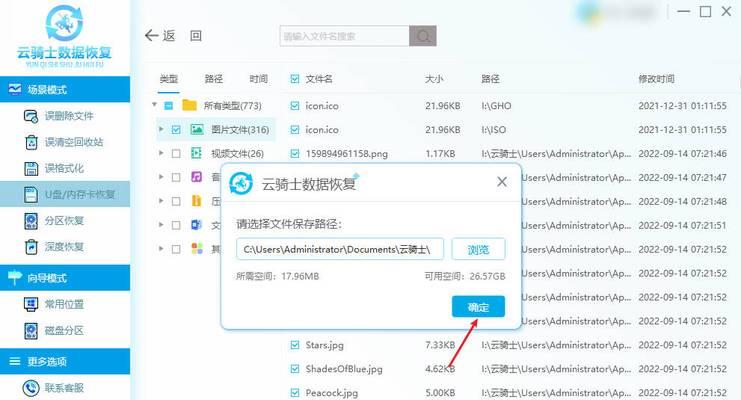Viewport: 741px width, 400px height.
Task: Click the dialog's 云骑士 logo icon
Action: [x=241, y=183]
